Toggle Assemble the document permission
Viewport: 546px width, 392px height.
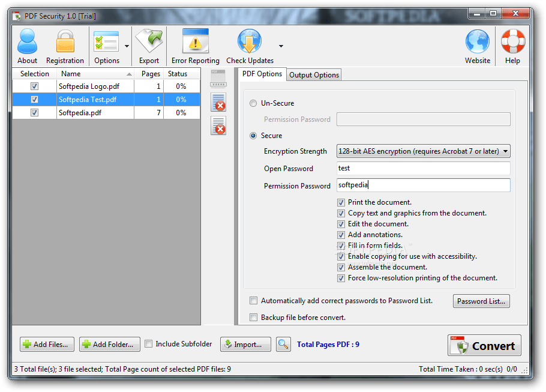[341, 267]
